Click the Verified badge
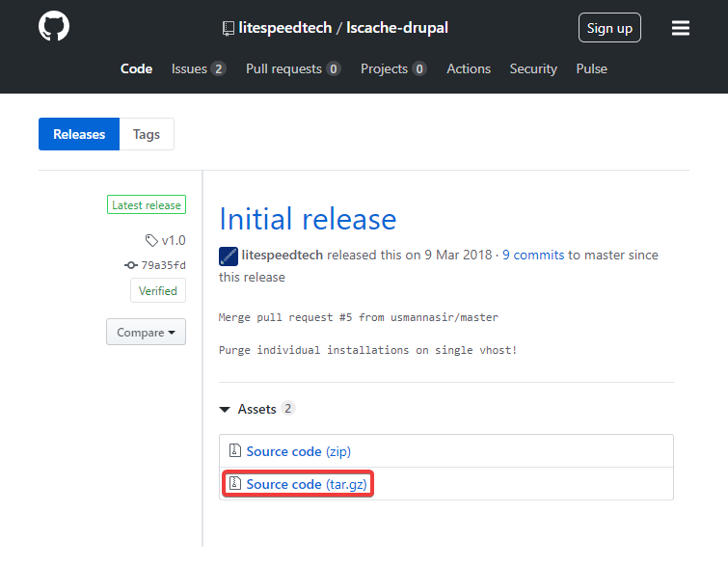The image size is (728, 566). (158, 290)
